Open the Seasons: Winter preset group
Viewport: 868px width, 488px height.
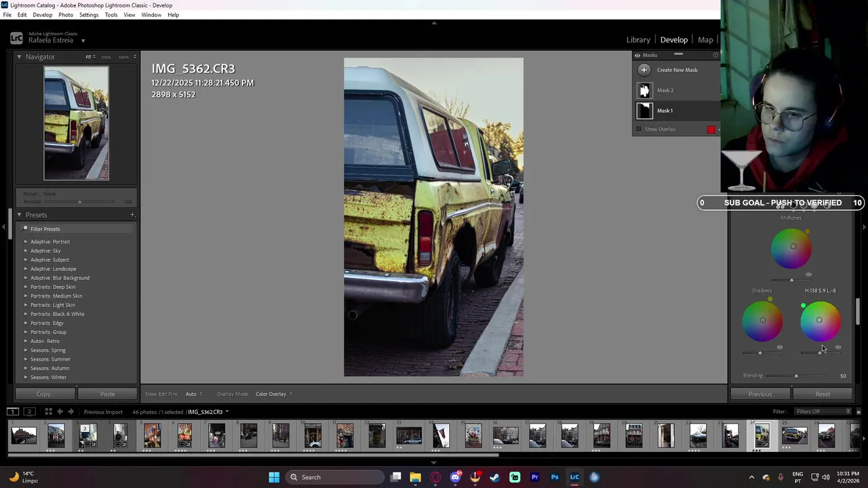26,378
